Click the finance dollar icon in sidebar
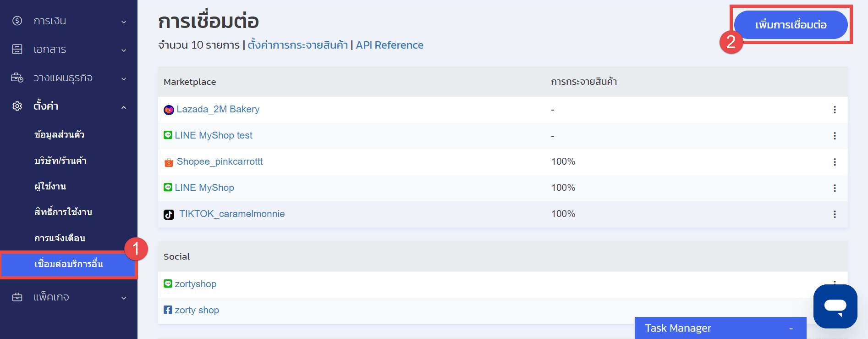868x339 pixels. coord(17,21)
